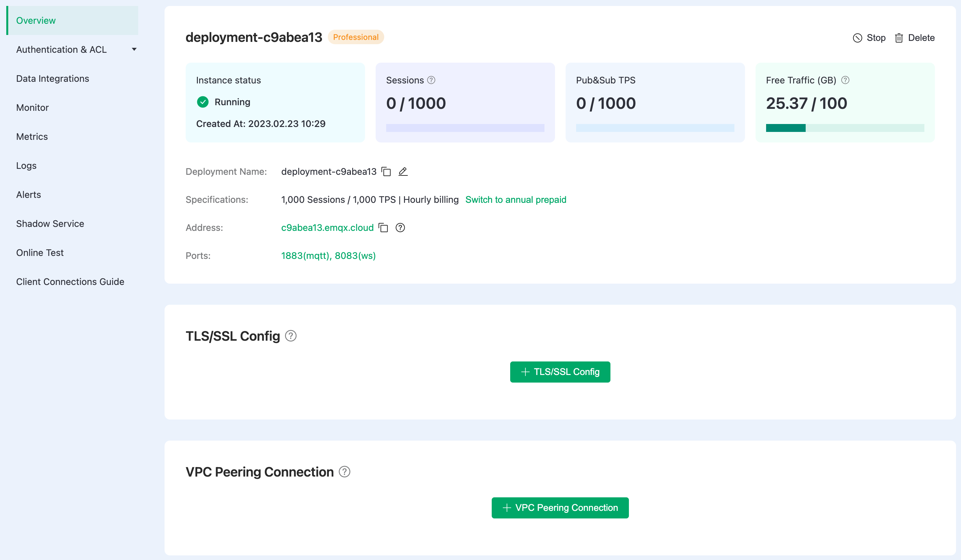Expand the Authentication & ACL arrow

pos(134,49)
